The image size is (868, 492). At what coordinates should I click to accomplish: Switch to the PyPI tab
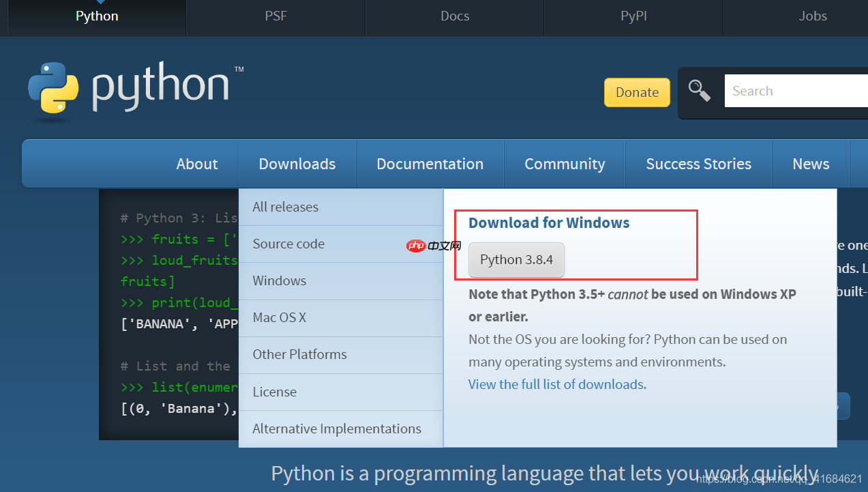633,16
